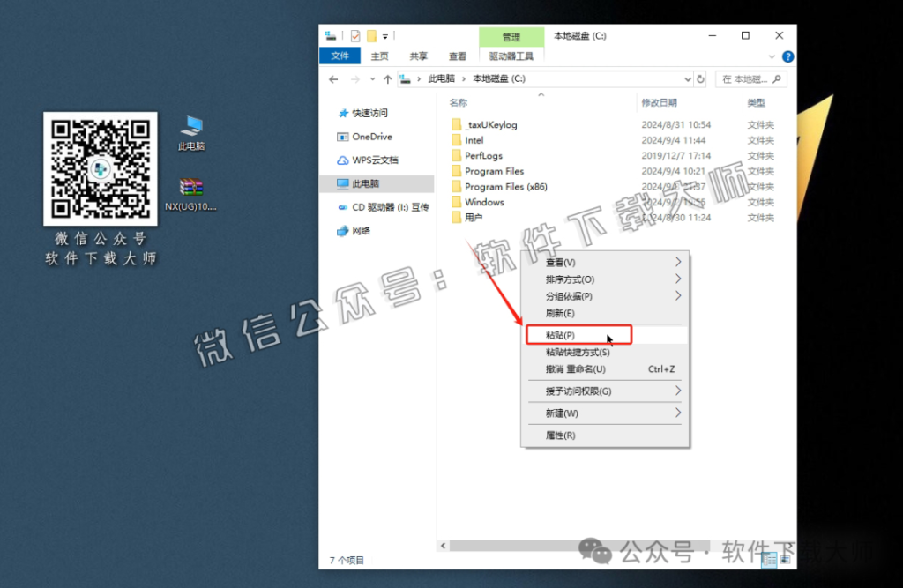
Task: Click the Properties quick-access toolbar icon
Action: pyautogui.click(x=354, y=35)
